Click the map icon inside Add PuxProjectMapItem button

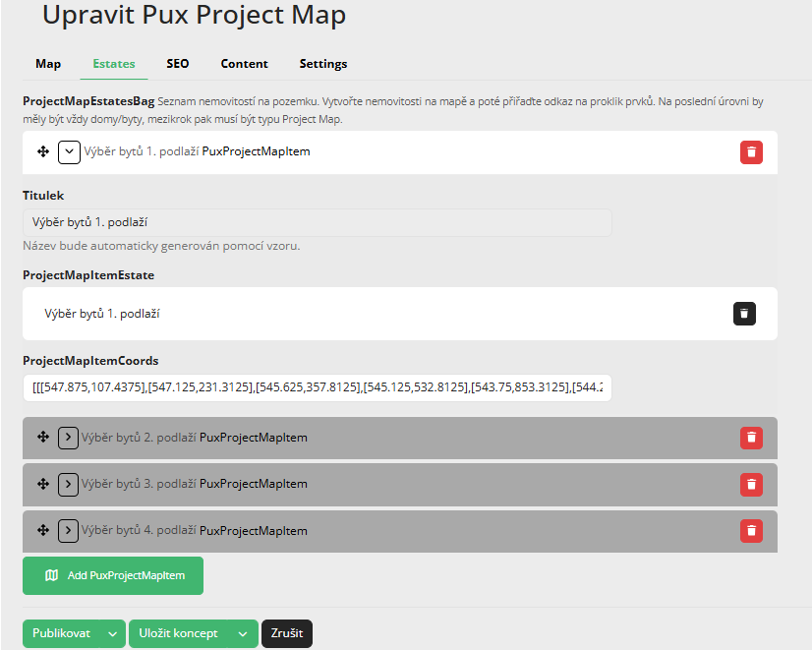(54, 575)
